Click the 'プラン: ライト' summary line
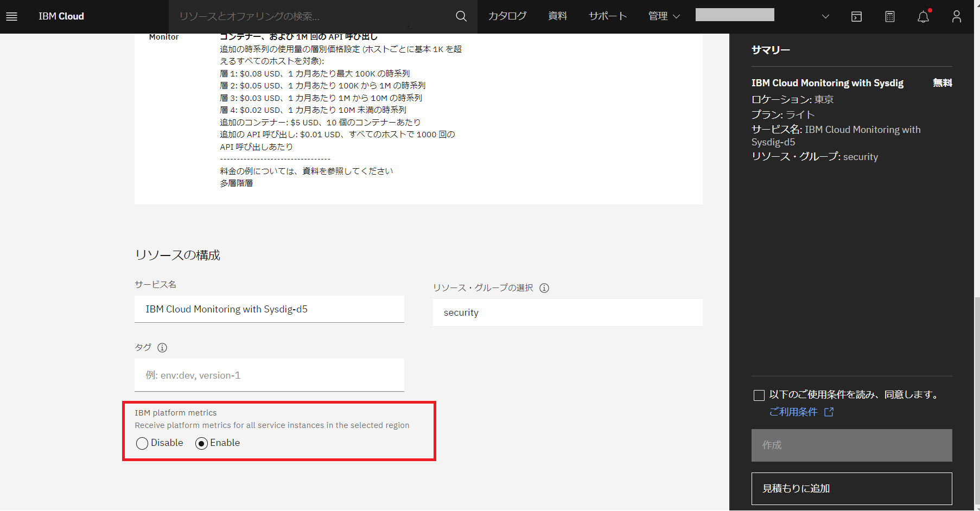The image size is (980, 511). point(783,115)
